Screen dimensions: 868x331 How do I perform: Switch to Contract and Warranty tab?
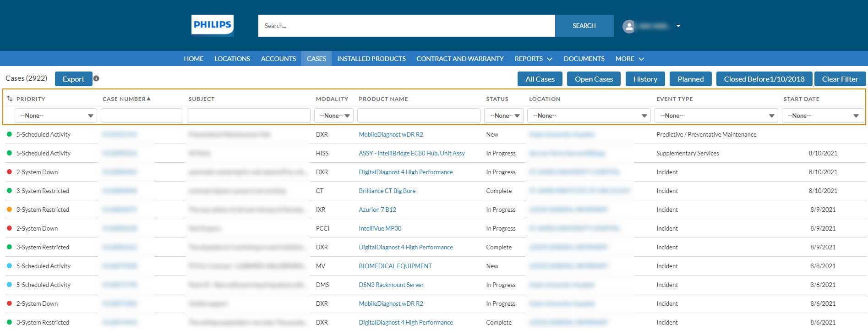point(460,59)
